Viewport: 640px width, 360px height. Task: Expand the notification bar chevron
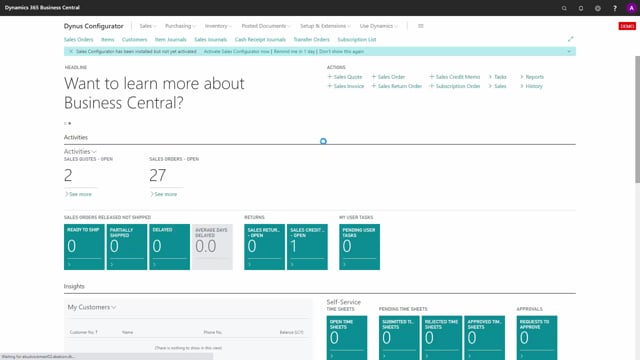pos(569,51)
